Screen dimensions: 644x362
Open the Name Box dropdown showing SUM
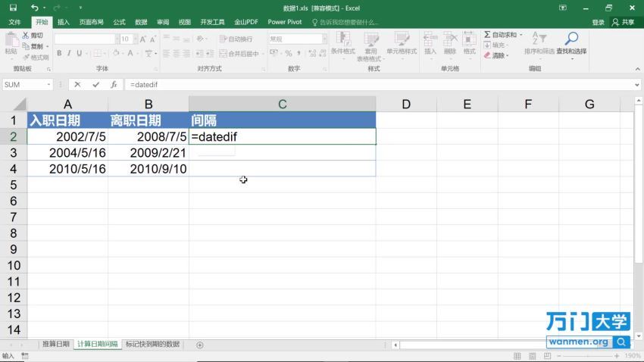pos(49,85)
